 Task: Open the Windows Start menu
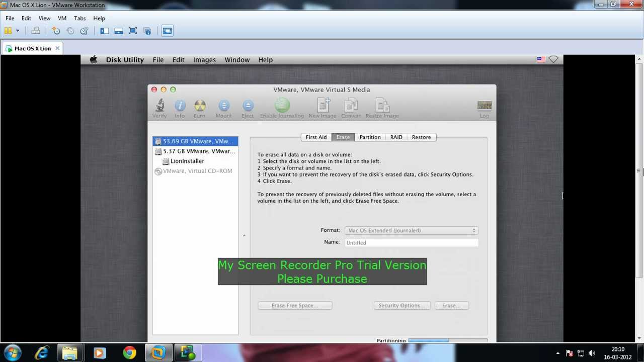click(12, 353)
